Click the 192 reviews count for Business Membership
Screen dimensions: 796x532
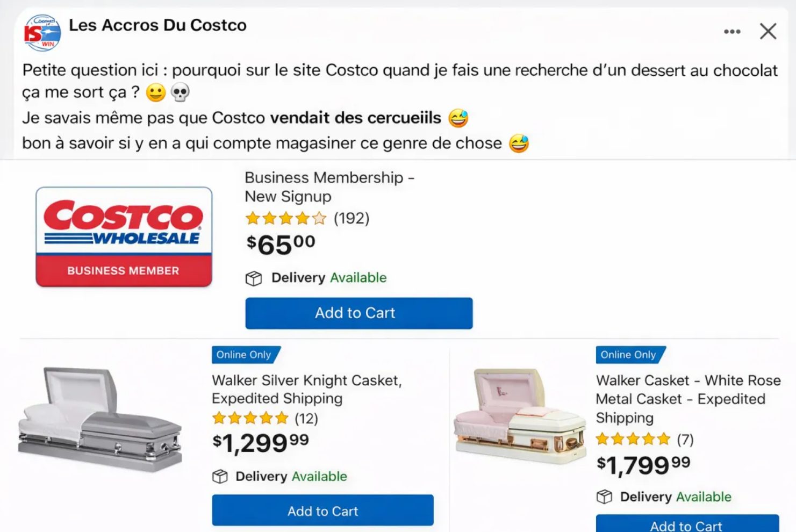click(x=351, y=218)
